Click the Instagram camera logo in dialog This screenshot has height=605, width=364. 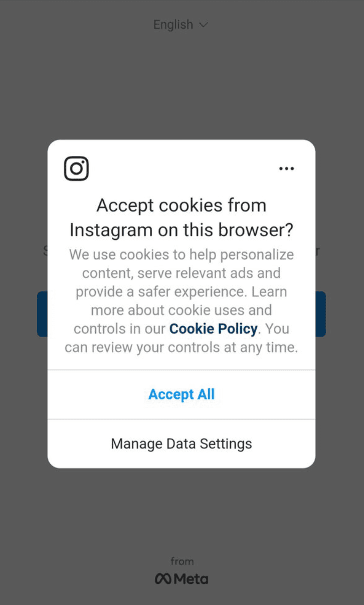(x=76, y=169)
